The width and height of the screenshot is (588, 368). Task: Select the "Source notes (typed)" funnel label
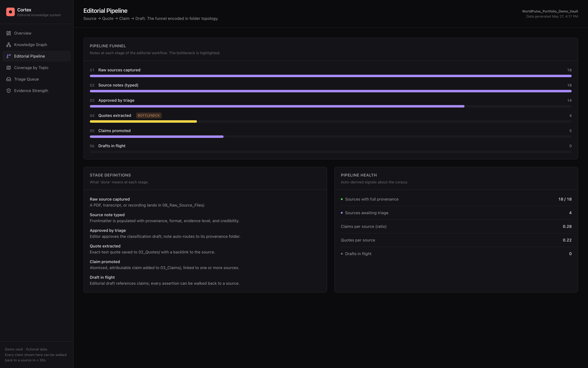(118, 85)
